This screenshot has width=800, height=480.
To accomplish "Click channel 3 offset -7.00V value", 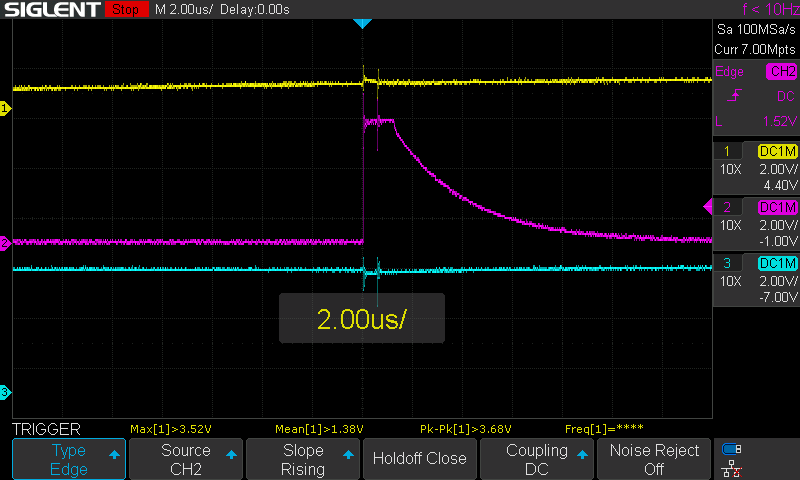I will click(x=778, y=297).
